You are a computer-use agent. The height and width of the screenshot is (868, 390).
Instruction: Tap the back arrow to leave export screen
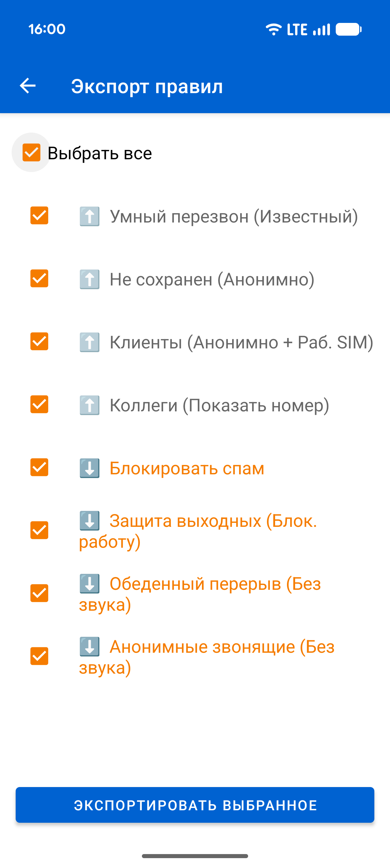tap(28, 86)
